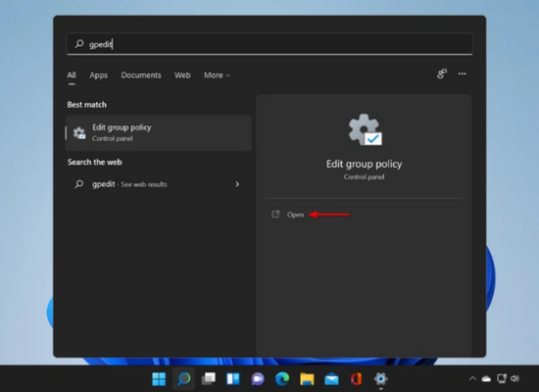The height and width of the screenshot is (392, 539).
Task: Switch to the Web filter tab
Action: tap(182, 74)
